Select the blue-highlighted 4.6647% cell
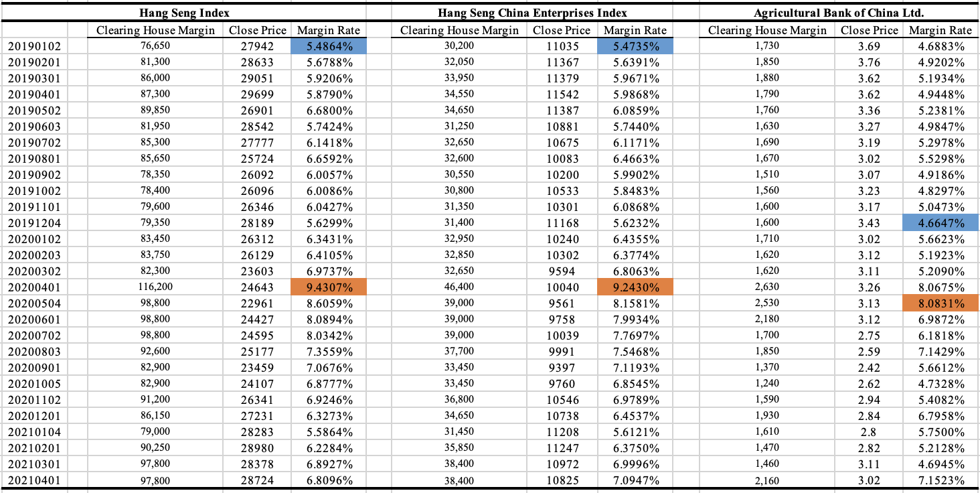This screenshot has height=493, width=980. (x=941, y=223)
